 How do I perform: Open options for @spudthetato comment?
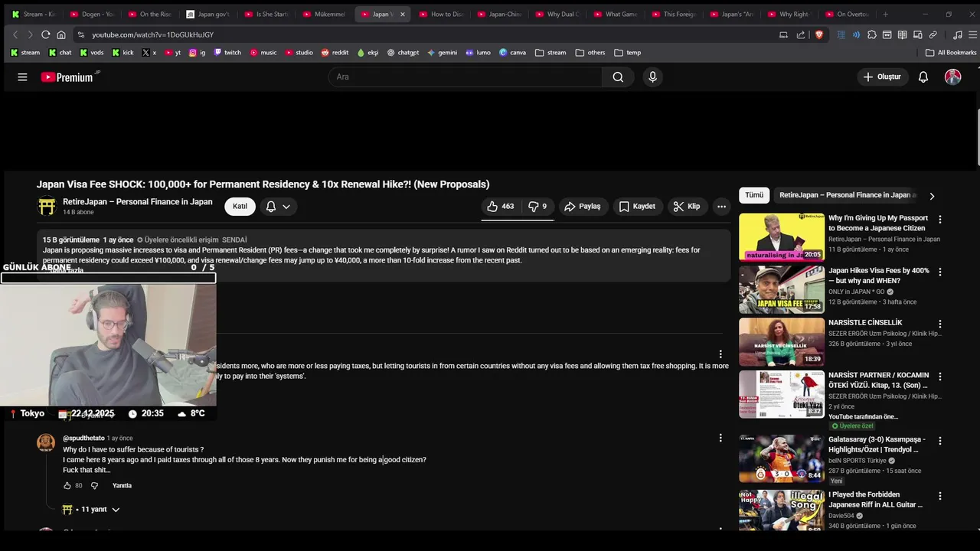click(x=720, y=438)
